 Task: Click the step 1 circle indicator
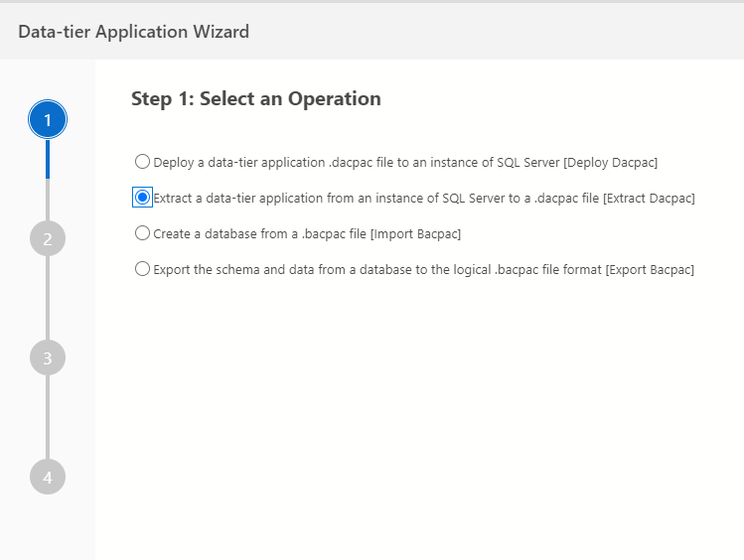(x=48, y=120)
